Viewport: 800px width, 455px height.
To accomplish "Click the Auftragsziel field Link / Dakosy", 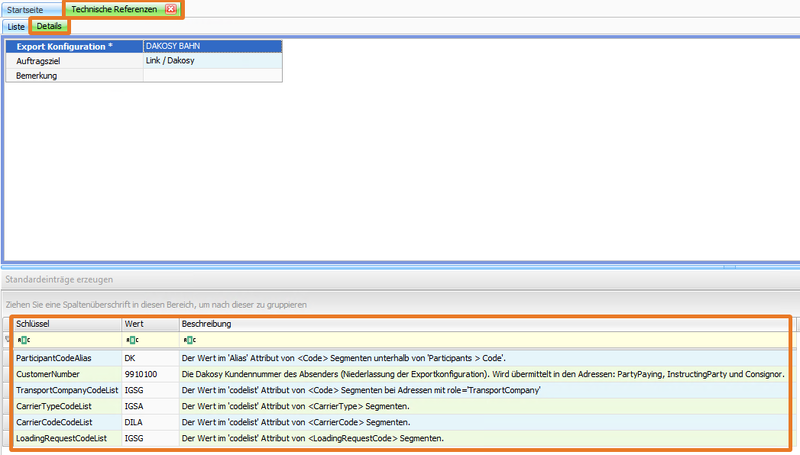I will point(212,61).
